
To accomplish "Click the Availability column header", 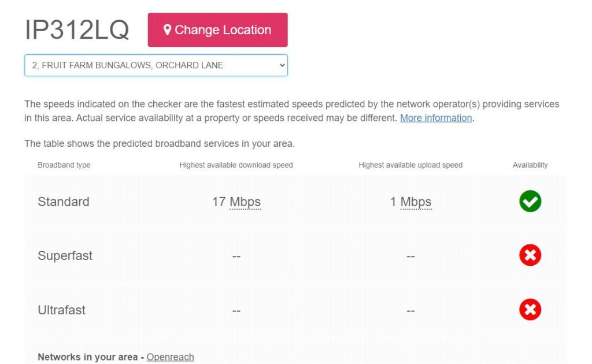I will coord(530,165).
